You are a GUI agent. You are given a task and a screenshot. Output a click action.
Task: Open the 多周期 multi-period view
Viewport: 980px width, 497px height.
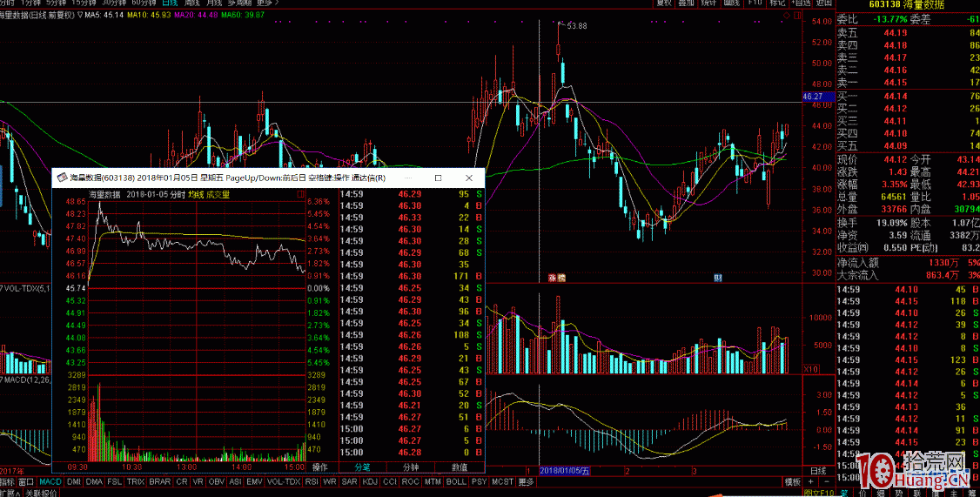pos(239,3)
